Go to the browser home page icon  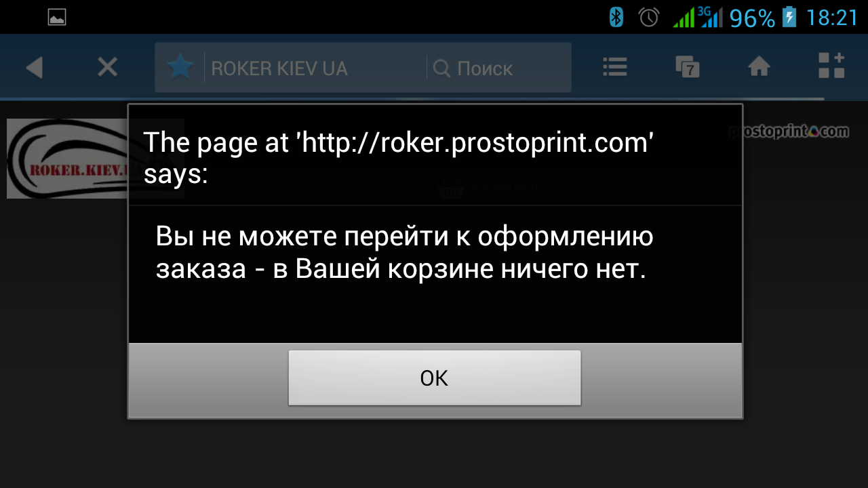tap(759, 66)
